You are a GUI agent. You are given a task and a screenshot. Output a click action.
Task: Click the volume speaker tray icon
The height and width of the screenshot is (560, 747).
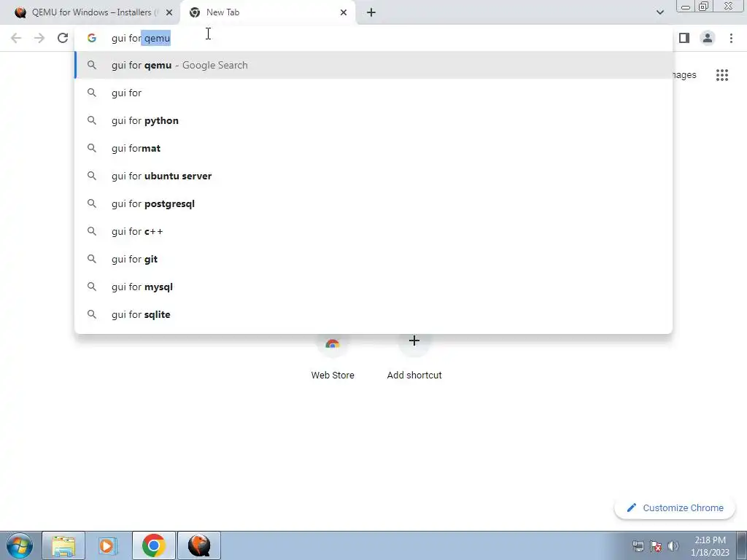tap(673, 545)
